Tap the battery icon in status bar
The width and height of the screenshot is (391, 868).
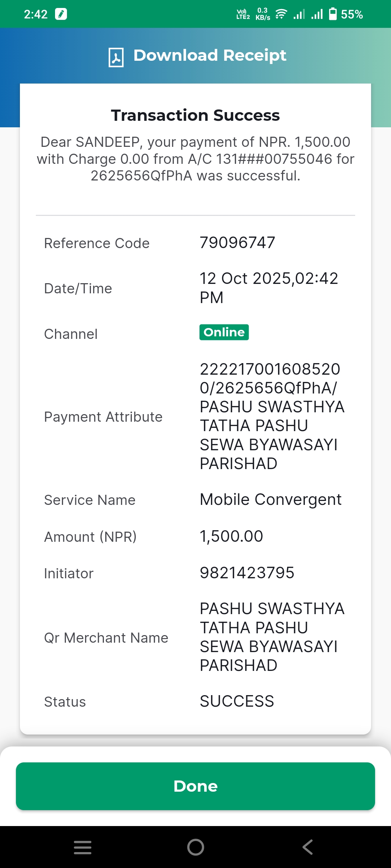click(x=333, y=14)
